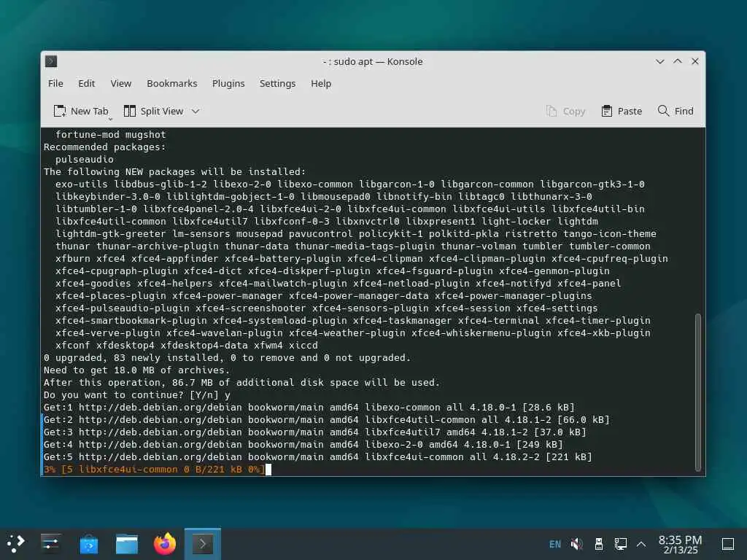Click 'The following NEW packages will be installed:'
This screenshot has width=747, height=560.
[175, 172]
